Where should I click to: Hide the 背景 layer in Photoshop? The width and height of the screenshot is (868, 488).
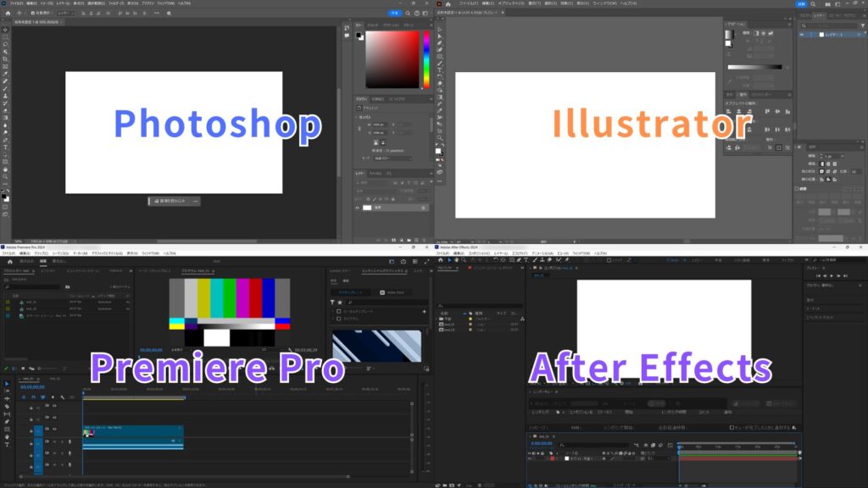click(x=357, y=208)
